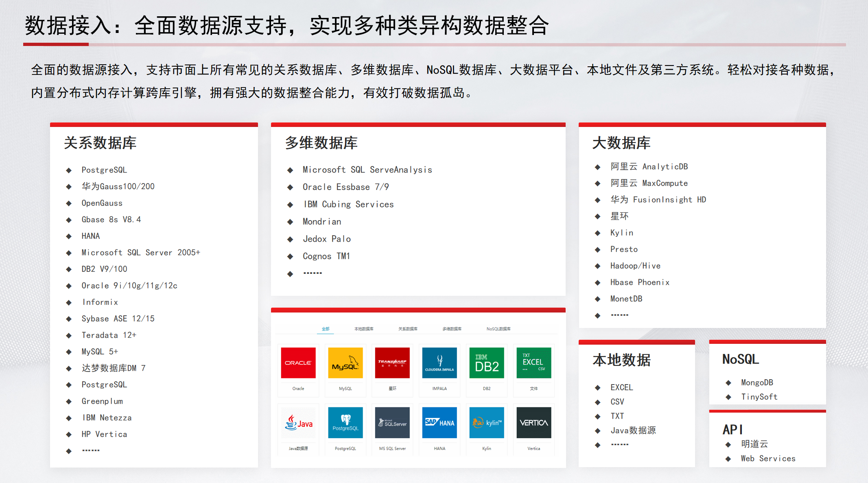Click the API panel heading
Screen dimensions: 868x483
tap(732, 430)
